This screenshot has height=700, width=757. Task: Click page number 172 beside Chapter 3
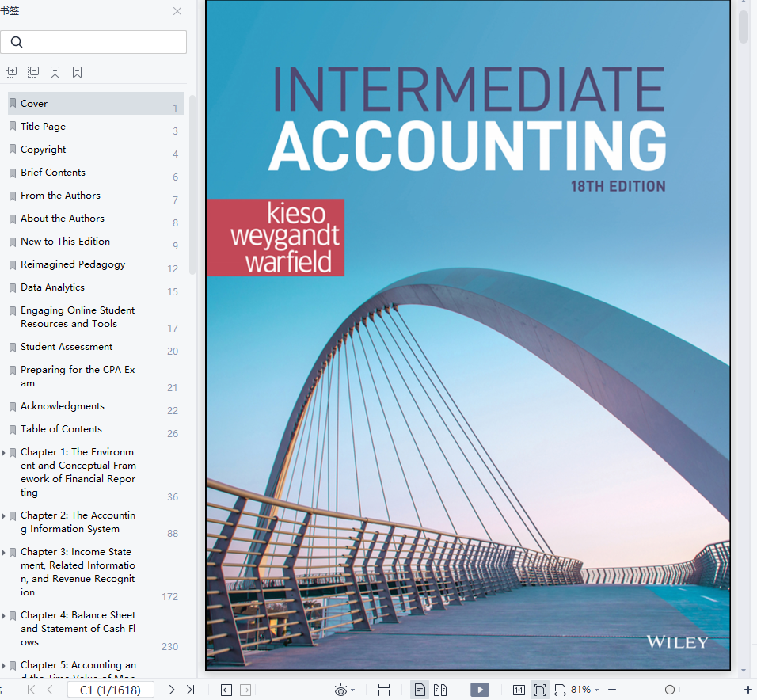(x=170, y=597)
